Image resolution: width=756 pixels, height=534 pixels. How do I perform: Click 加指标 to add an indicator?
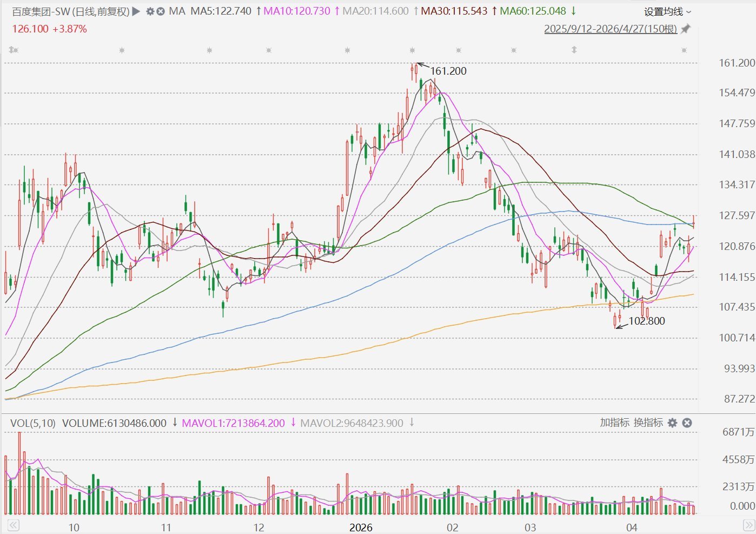(x=614, y=423)
